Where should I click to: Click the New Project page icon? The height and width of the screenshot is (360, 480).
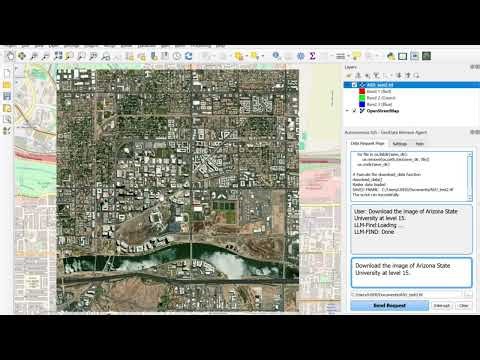click(x=7, y=74)
